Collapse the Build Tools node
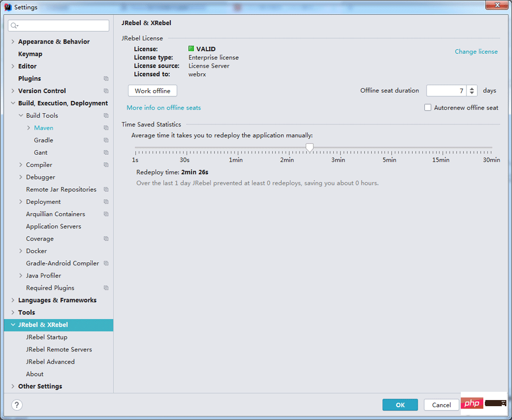Viewport: 512px width, 420px height. point(21,116)
